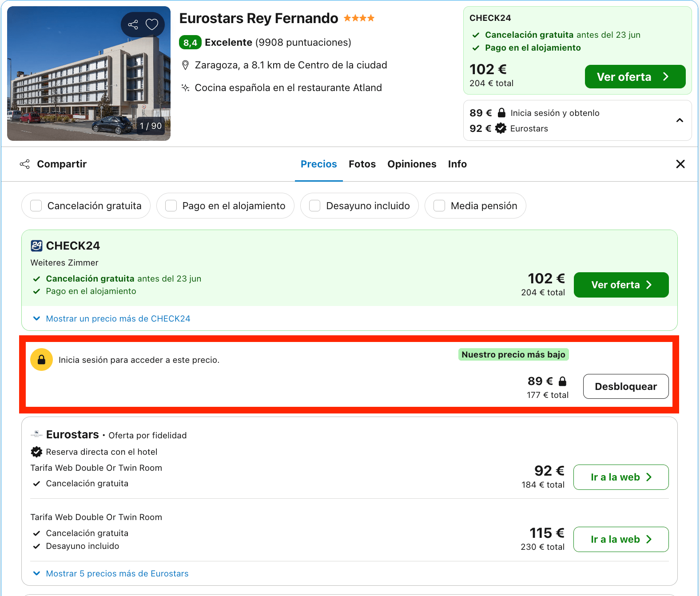Click the four-star rating icons
This screenshot has height=596, width=700.
pyautogui.click(x=359, y=18)
